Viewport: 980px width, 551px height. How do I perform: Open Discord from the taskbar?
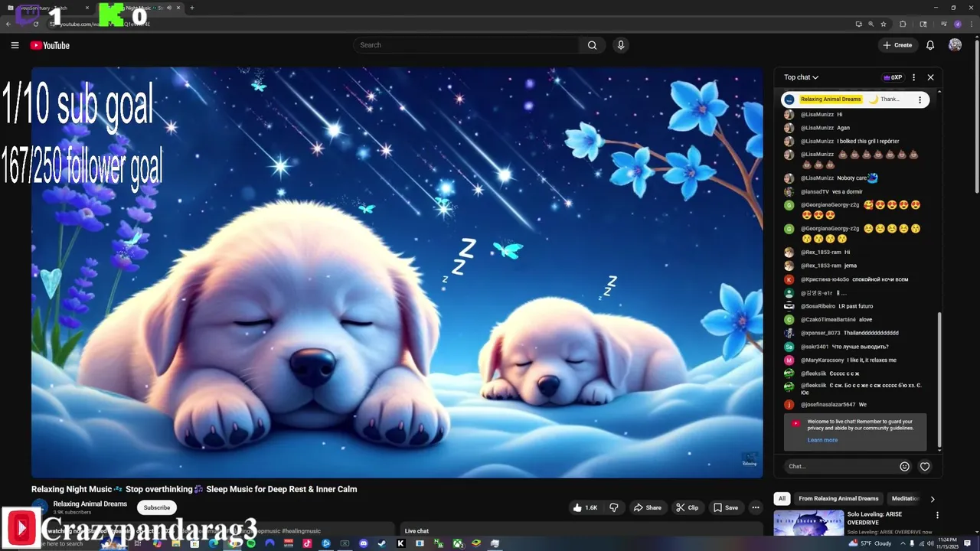pyautogui.click(x=364, y=543)
